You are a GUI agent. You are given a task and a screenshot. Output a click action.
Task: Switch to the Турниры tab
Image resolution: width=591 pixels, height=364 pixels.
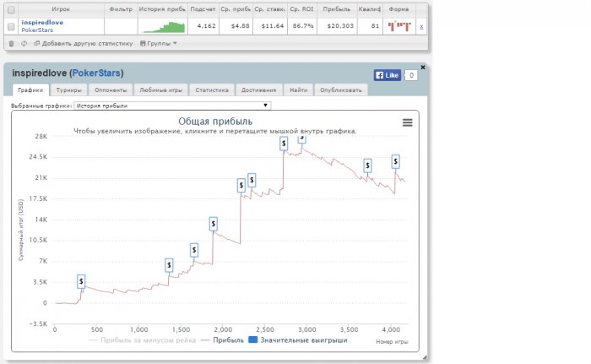(x=68, y=90)
